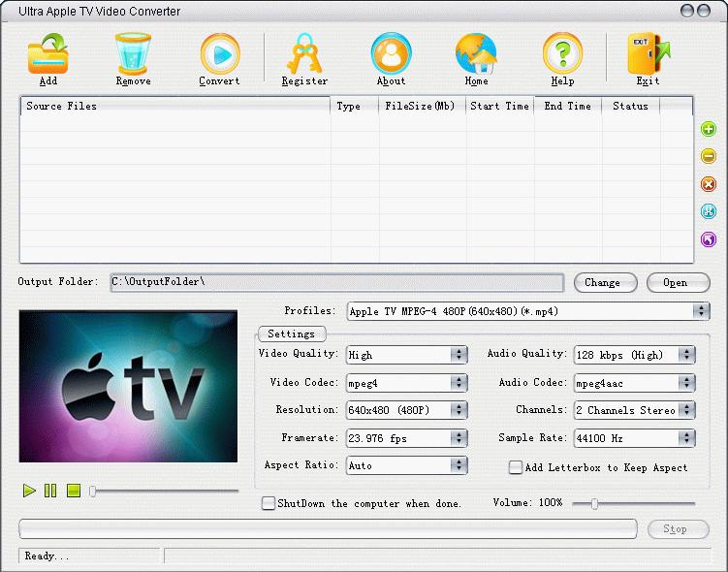
Task: Click the Status column header
Action: click(630, 106)
